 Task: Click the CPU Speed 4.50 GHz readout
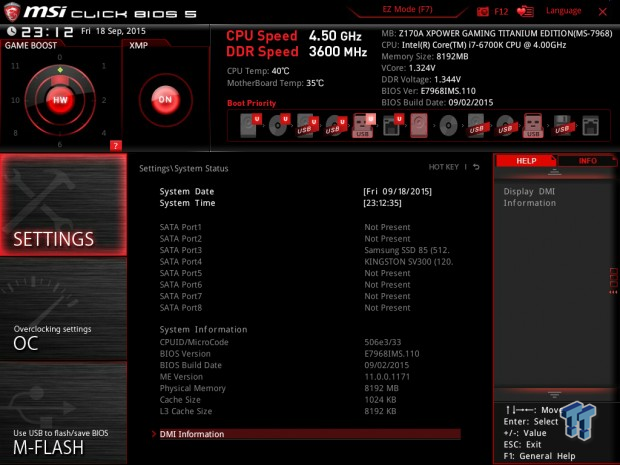coord(294,36)
